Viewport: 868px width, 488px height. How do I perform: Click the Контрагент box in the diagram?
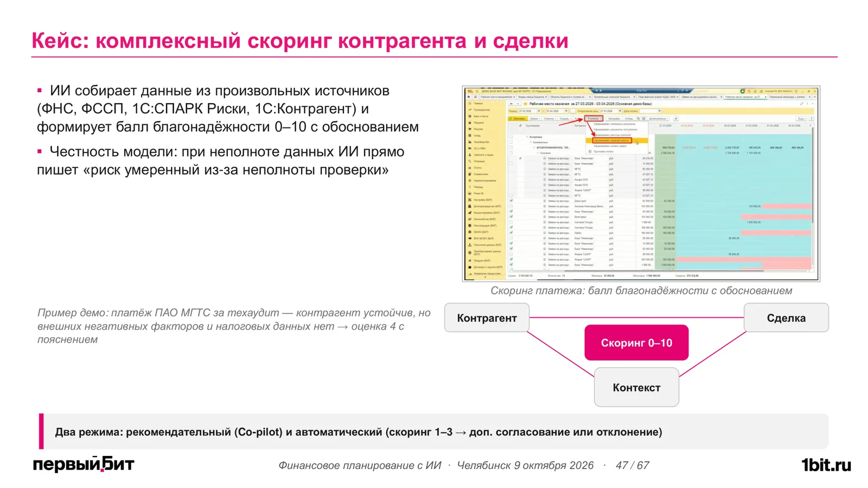(x=487, y=318)
